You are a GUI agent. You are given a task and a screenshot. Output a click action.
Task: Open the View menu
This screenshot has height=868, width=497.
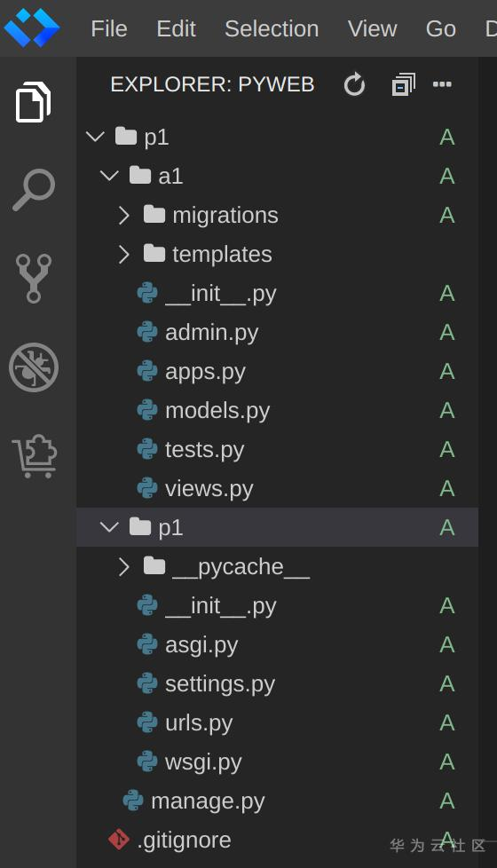coord(373,28)
